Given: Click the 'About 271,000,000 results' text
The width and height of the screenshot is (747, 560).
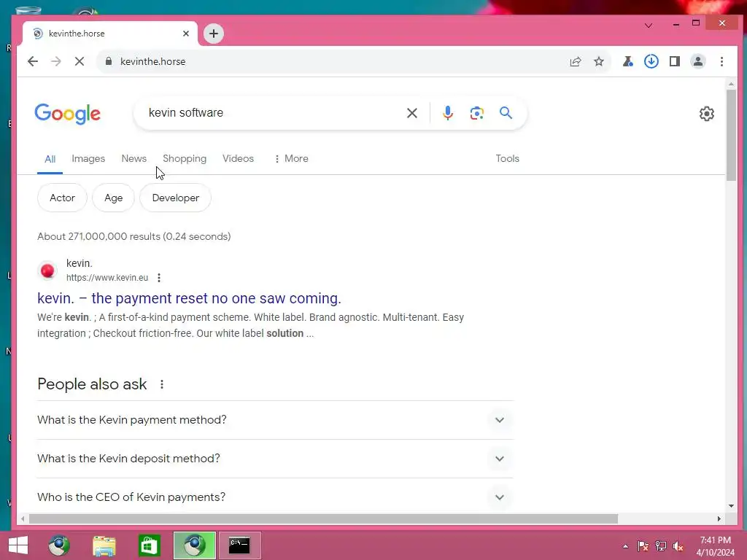Looking at the screenshot, I should (x=134, y=237).
